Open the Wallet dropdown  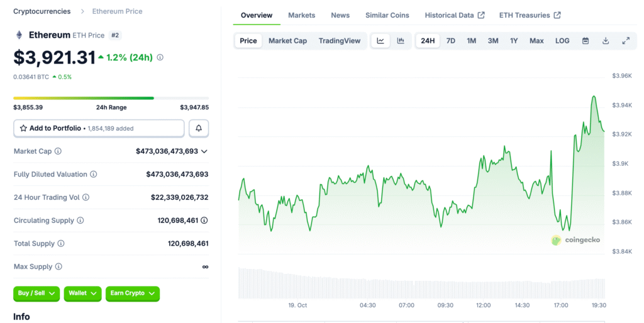82,293
